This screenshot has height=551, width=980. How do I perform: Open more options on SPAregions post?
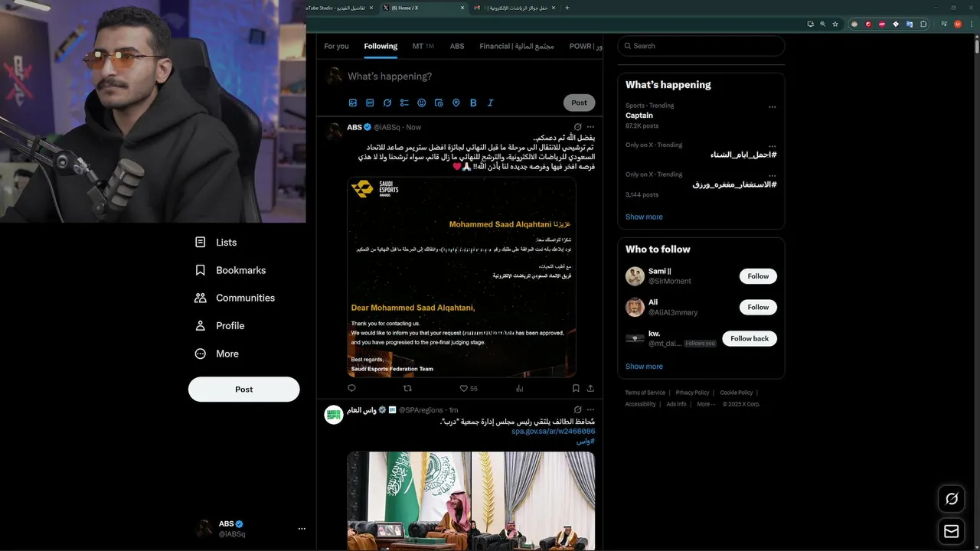coord(590,410)
